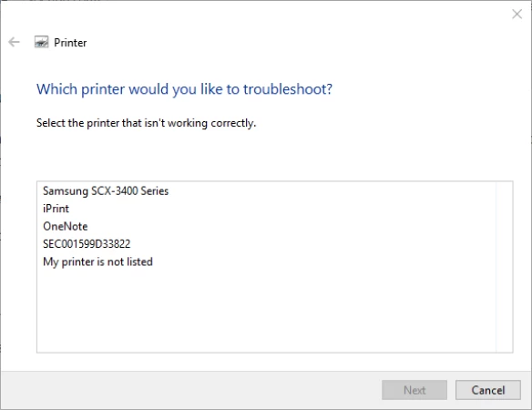Choose My printer is not listed
The height and width of the screenshot is (410, 532).
[97, 261]
